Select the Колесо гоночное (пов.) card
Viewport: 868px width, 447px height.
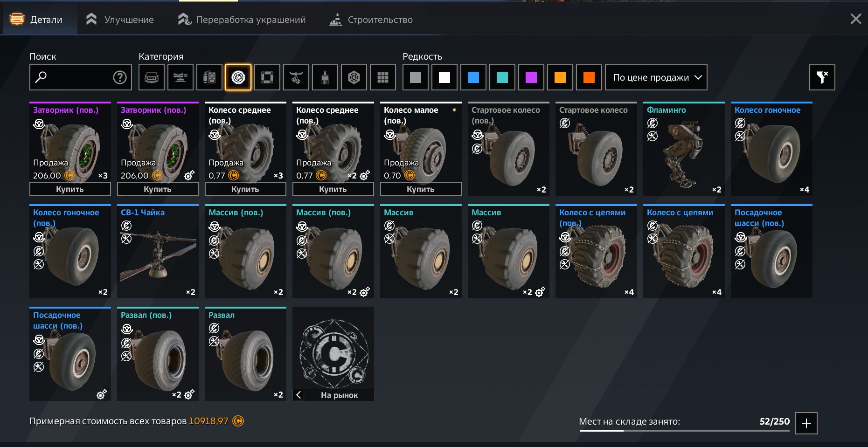70,251
